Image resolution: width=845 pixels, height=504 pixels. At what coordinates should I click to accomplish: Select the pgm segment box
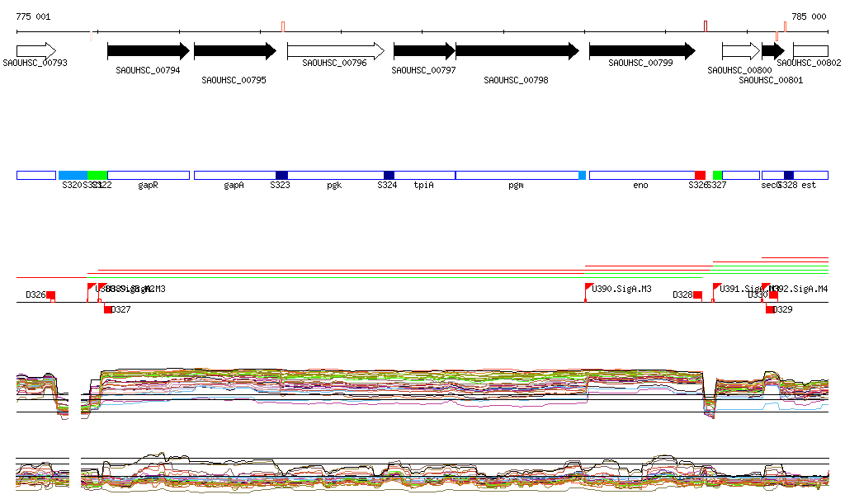517,176
